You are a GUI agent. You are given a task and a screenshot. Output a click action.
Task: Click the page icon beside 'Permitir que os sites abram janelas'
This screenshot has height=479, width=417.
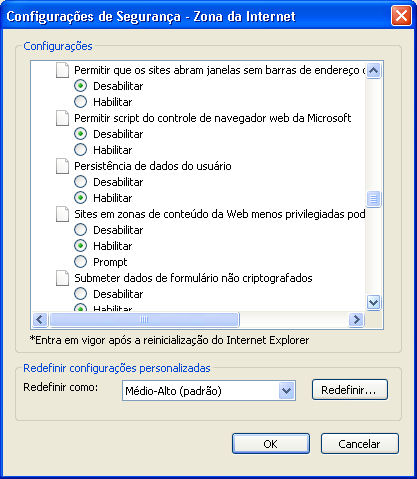click(x=62, y=70)
